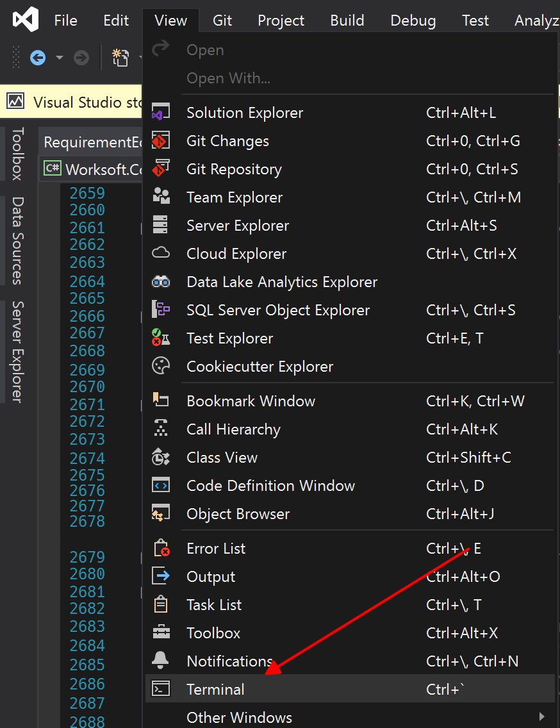This screenshot has height=728, width=560.
Task: Open the Git menu
Action: [222, 21]
